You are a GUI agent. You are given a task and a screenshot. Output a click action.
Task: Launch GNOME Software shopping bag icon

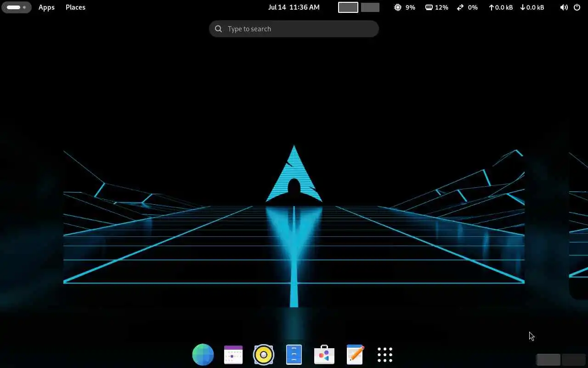pyautogui.click(x=324, y=355)
